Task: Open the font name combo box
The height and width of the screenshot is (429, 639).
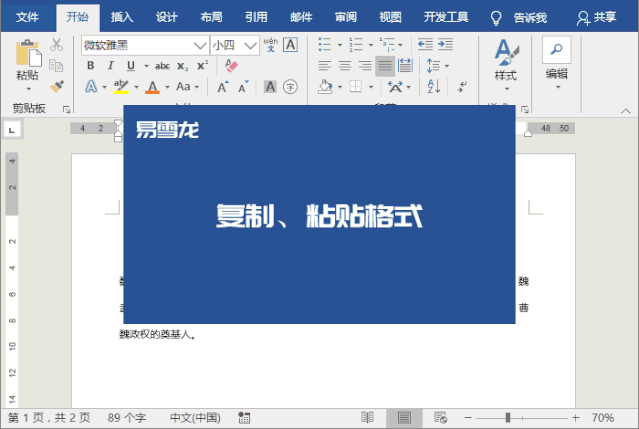Action: pos(145,45)
